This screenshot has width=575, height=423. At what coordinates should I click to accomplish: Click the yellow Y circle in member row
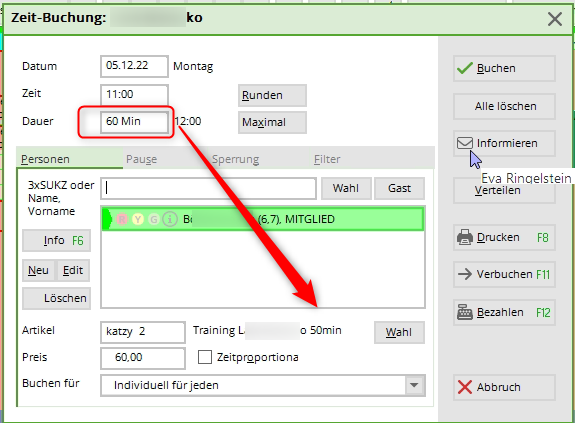coord(138,219)
